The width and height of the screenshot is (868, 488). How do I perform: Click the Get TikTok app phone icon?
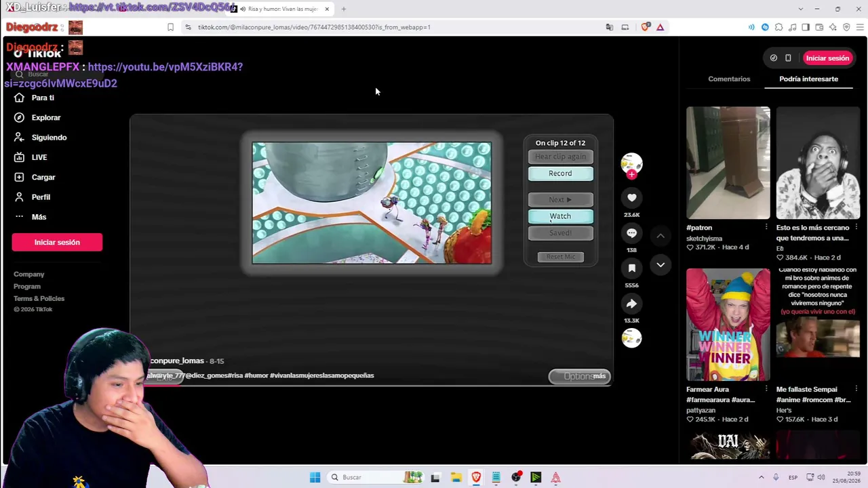tap(788, 58)
